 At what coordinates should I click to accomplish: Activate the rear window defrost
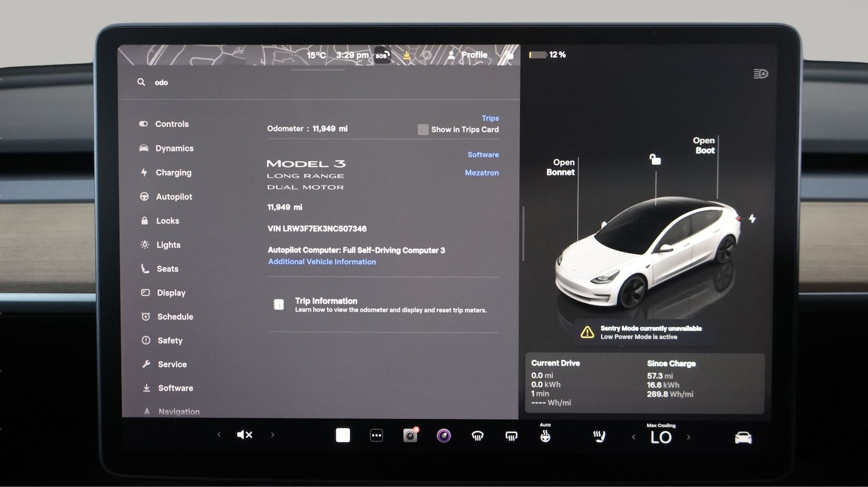tap(511, 435)
